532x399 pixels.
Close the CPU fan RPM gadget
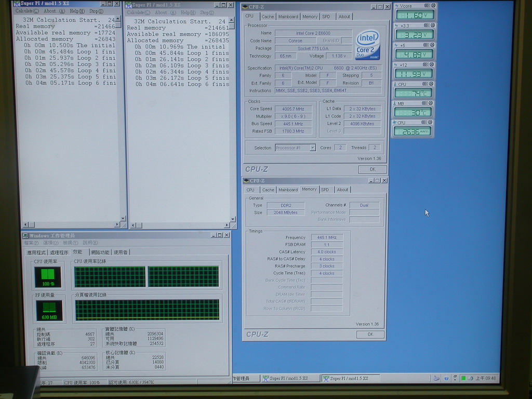[x=430, y=122]
